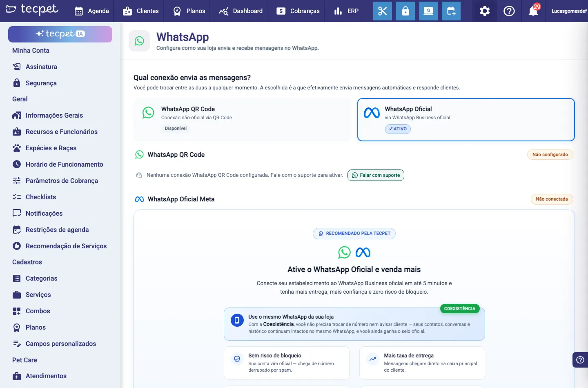Screen dimensions: 588x388
Task: Open settings via the gear icon
Action: click(x=485, y=11)
